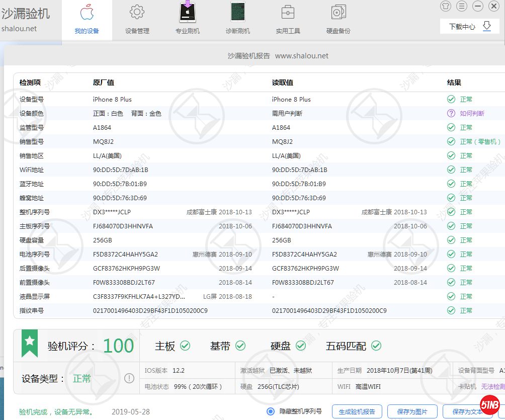Click the purple question mark before 如何判断
505x420 pixels.
[x=451, y=113]
